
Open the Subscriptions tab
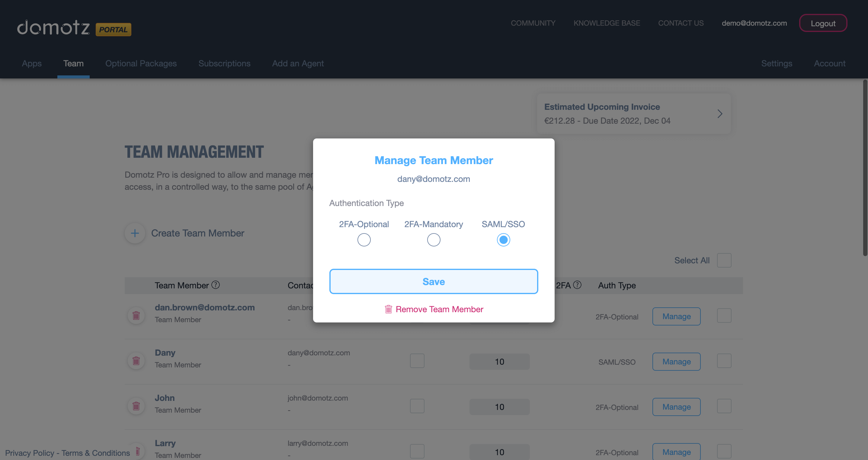224,63
